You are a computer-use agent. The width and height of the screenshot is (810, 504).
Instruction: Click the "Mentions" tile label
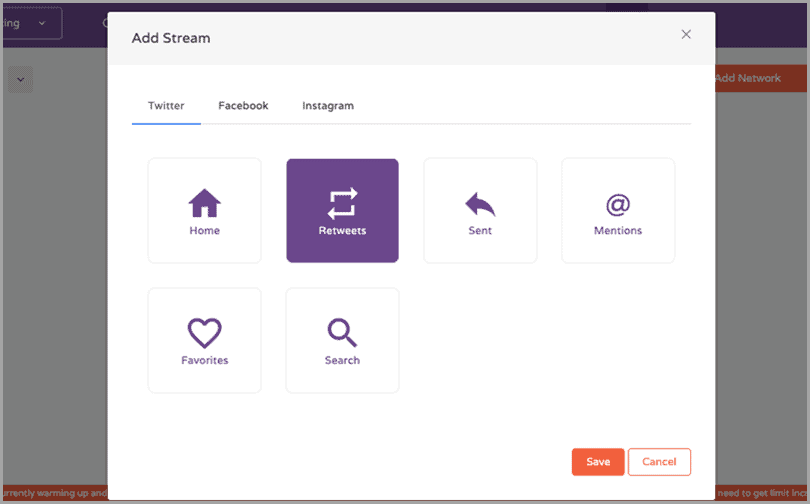pyautogui.click(x=618, y=231)
